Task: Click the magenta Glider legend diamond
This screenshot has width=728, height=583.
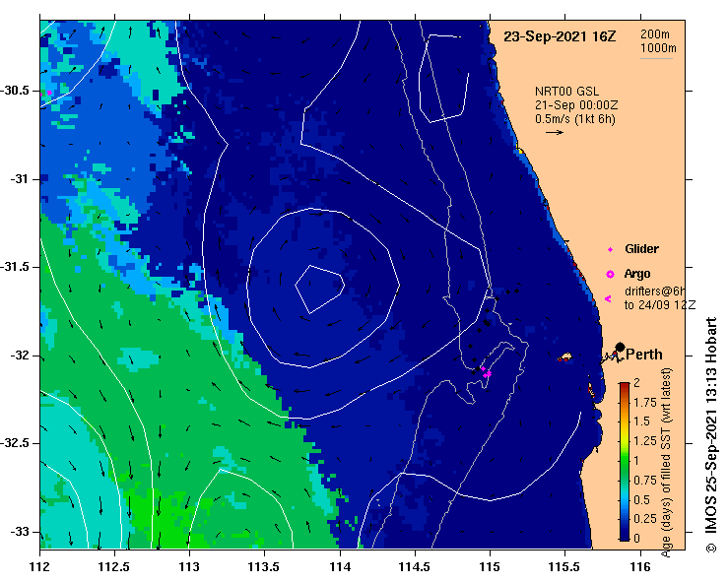Action: point(610,250)
